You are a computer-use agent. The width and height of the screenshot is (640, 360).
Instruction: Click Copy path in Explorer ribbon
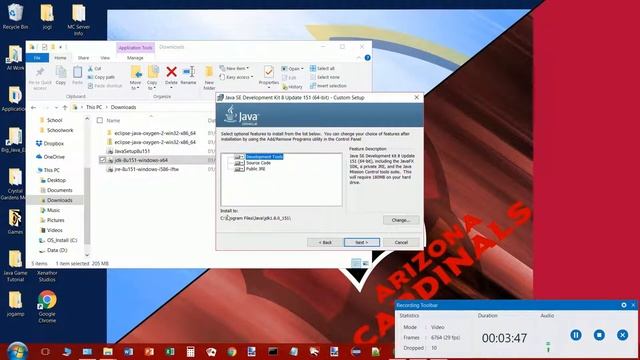(101, 77)
